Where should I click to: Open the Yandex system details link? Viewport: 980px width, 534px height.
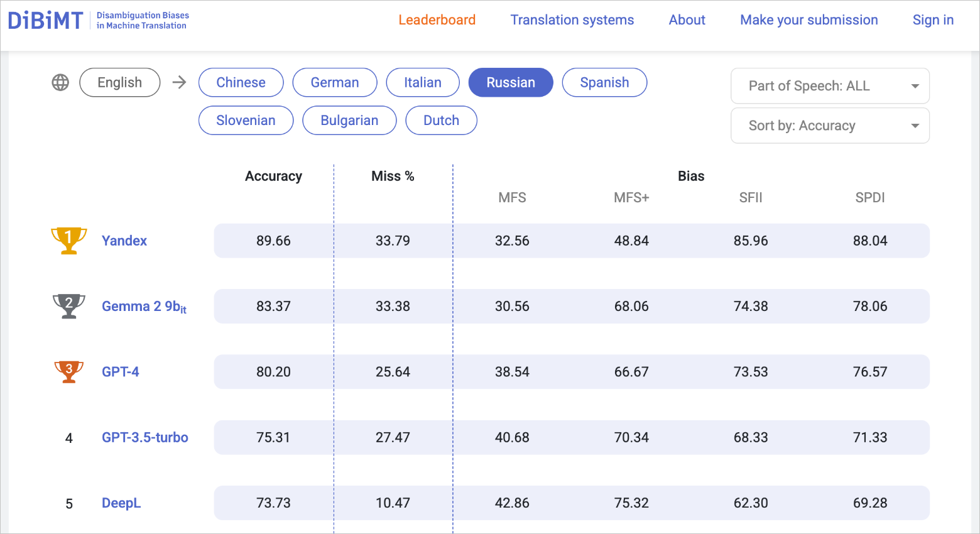tap(124, 241)
